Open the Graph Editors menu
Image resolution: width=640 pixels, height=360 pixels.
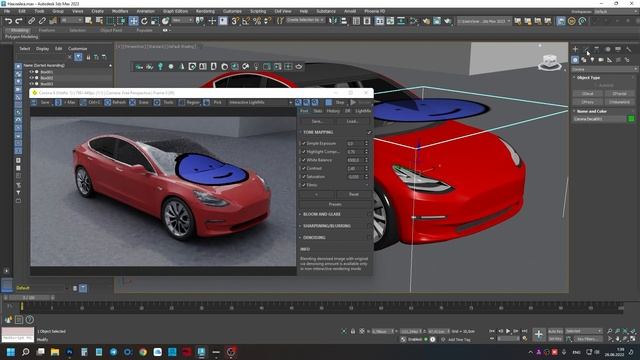coord(176,11)
